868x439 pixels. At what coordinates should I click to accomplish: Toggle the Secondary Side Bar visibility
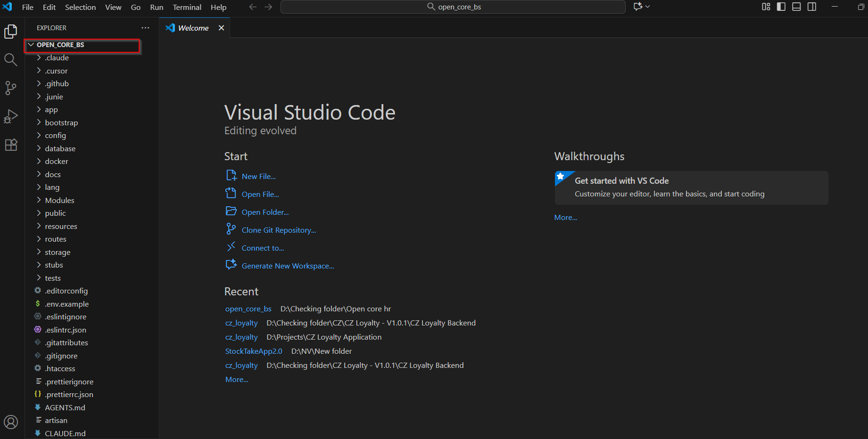(812, 7)
